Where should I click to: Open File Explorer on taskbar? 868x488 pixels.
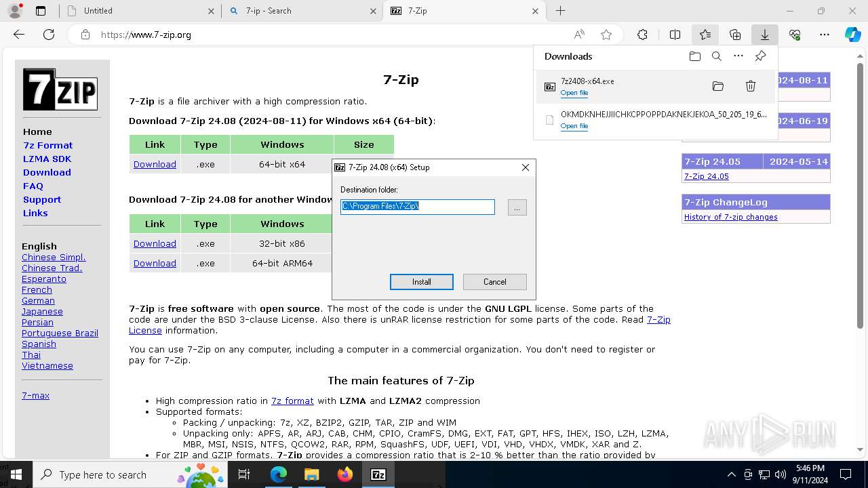[x=311, y=474]
